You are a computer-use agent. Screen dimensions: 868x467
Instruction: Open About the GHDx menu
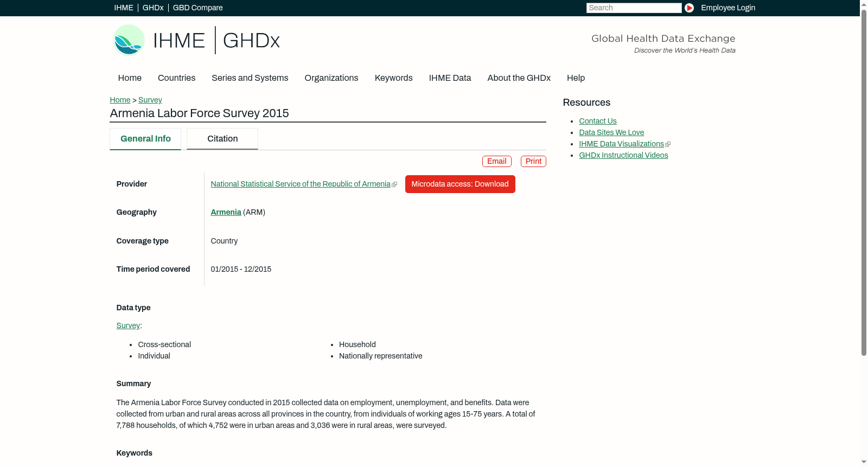(x=519, y=78)
